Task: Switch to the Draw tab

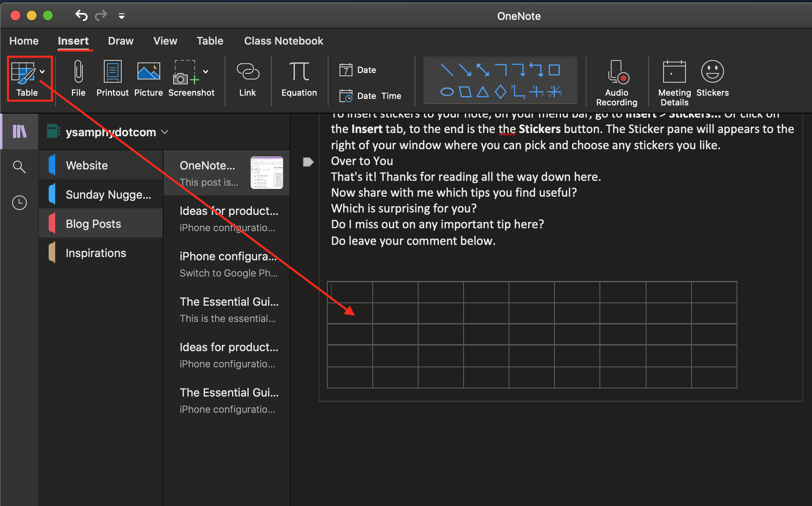Action: 120,41
